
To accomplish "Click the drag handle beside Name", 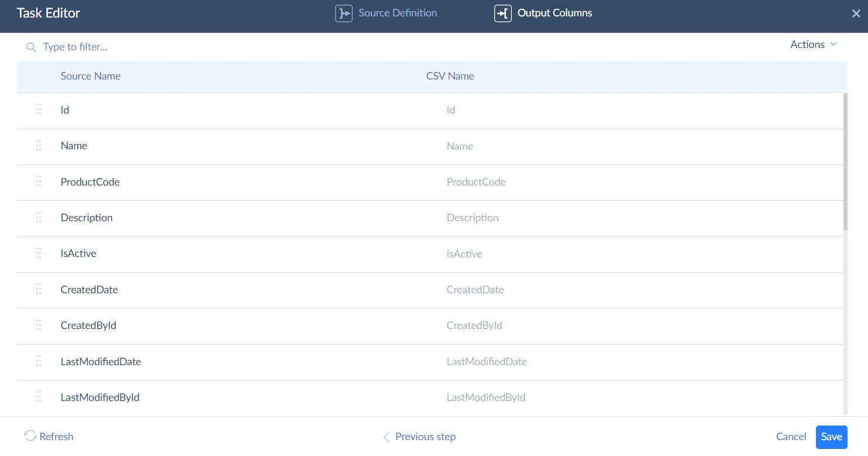I will point(39,145).
